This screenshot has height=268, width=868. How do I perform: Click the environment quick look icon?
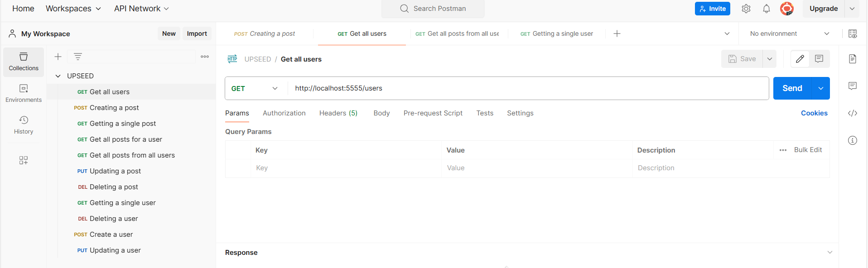point(853,33)
